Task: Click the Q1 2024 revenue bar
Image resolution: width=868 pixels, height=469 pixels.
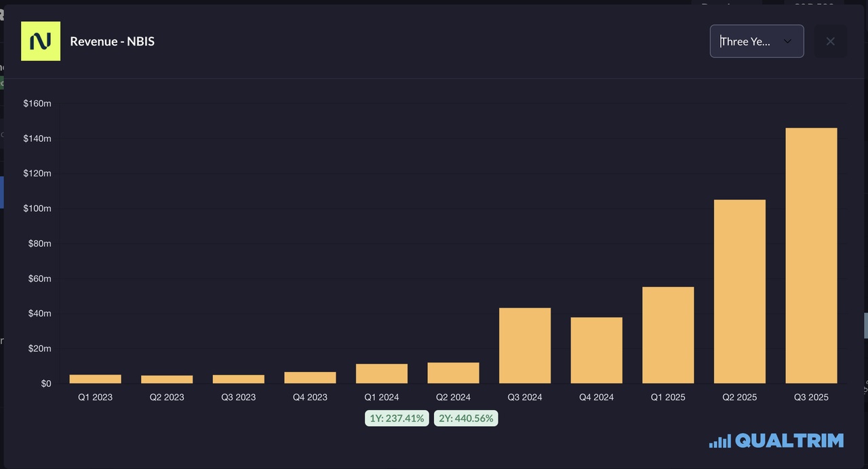Action: click(382, 373)
